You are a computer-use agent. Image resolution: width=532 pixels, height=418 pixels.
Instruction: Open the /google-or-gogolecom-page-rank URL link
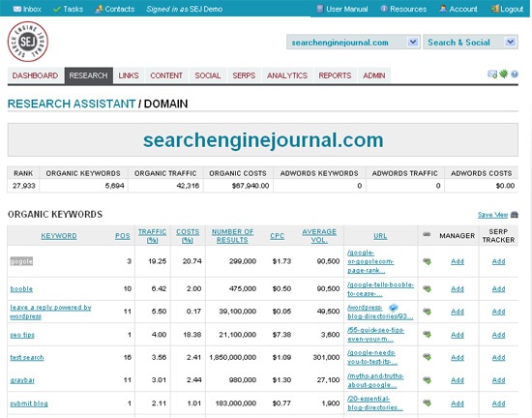[x=370, y=261]
